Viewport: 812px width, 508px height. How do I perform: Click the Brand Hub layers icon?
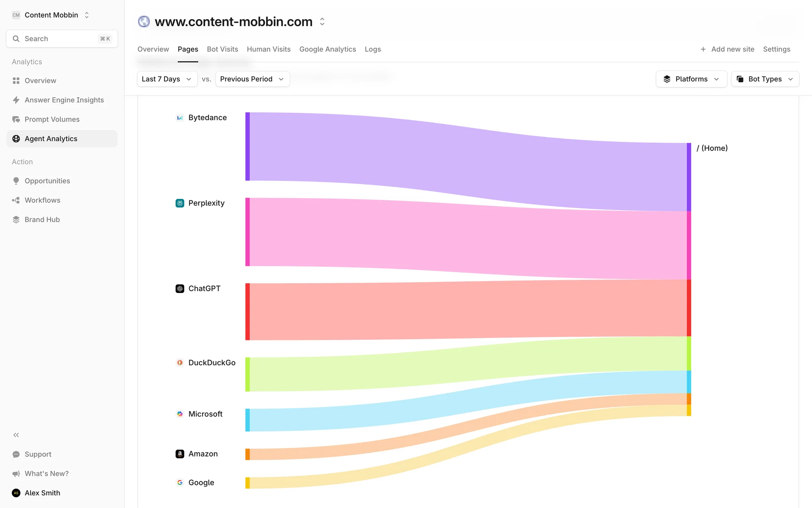[x=16, y=220]
